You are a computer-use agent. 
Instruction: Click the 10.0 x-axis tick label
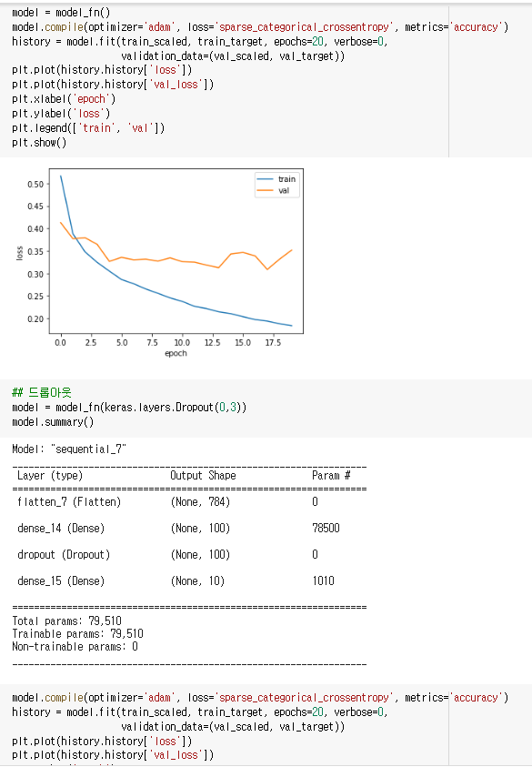182,342
